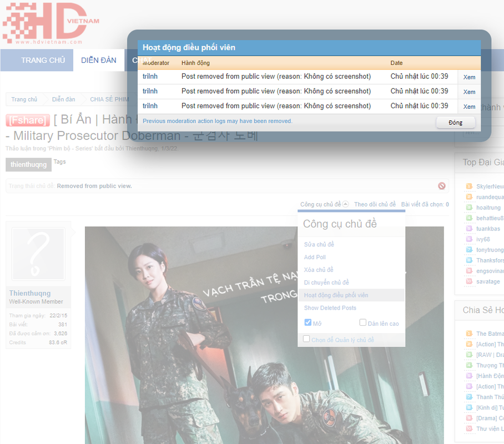Click rank icon beside Thanksfors
This screenshot has width=504, height=444.
tap(469, 260)
